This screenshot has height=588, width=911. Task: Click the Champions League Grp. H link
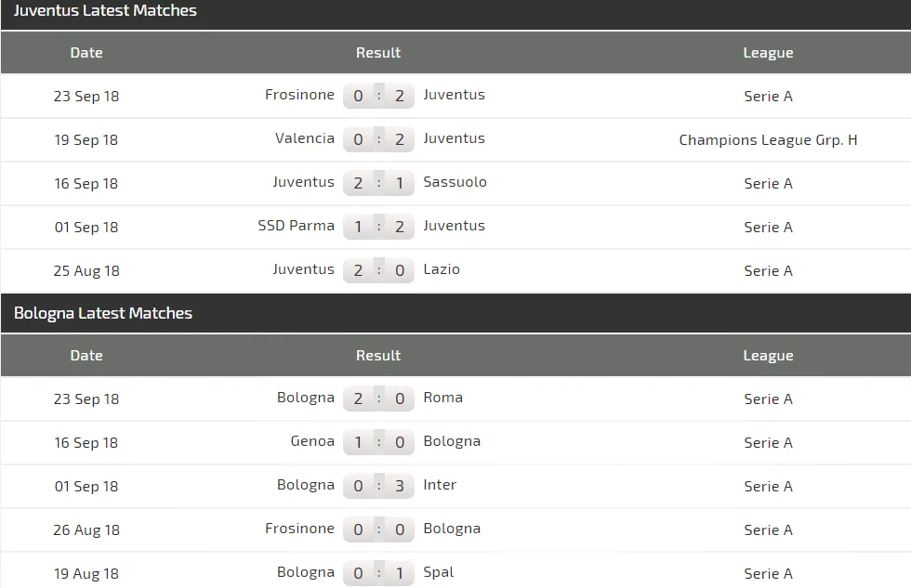point(768,140)
